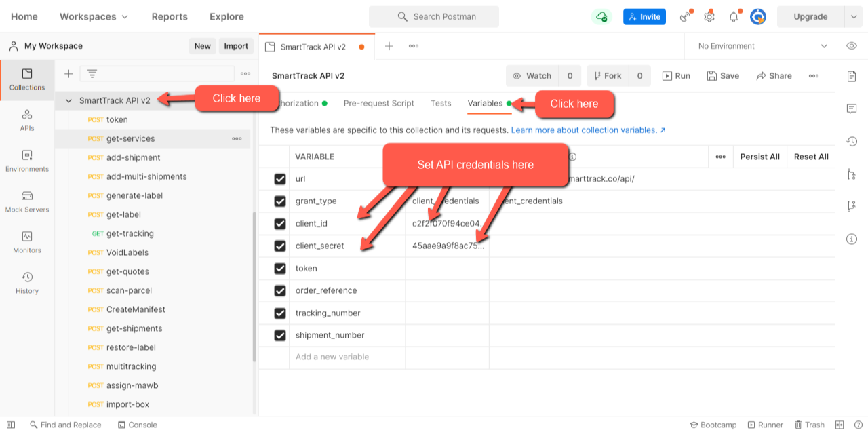This screenshot has height=432, width=868.
Task: Open the Collections sidebar panel
Action: (27, 80)
